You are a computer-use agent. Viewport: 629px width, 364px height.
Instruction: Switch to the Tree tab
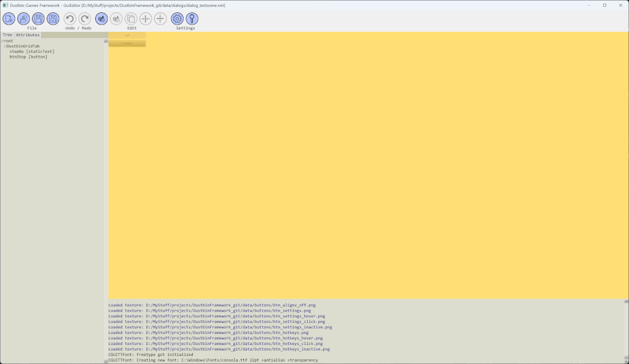[7, 35]
